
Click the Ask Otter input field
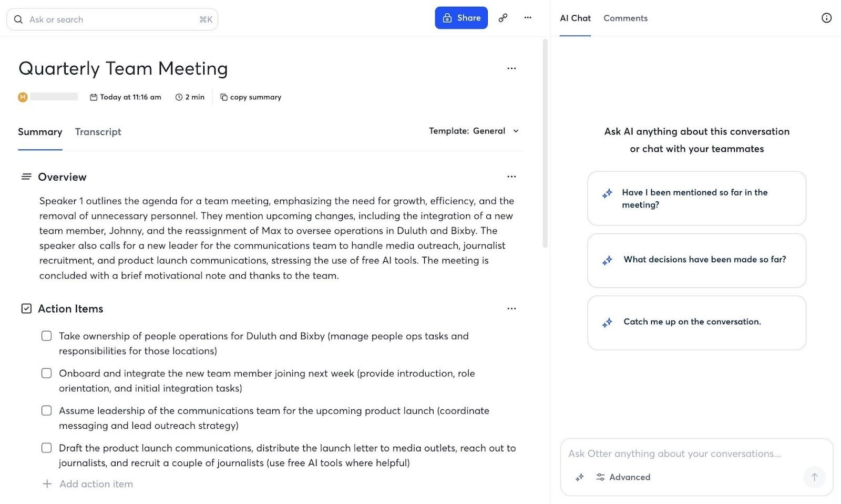click(x=678, y=453)
